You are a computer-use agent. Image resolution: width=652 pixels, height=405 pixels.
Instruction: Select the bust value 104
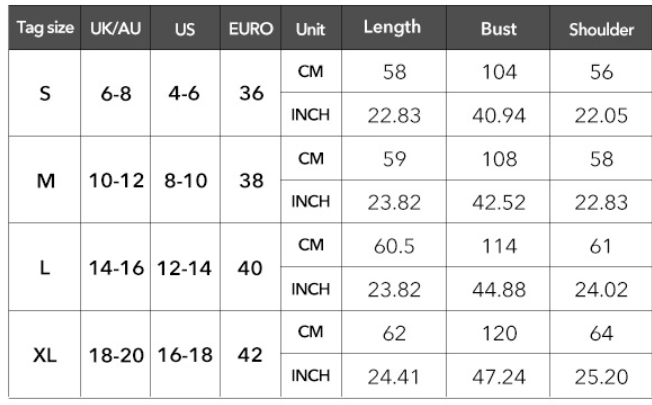pos(498,72)
